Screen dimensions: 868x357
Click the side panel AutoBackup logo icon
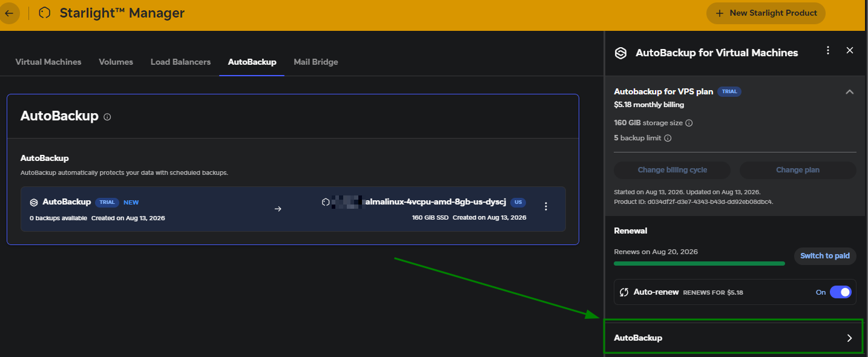[620, 53]
